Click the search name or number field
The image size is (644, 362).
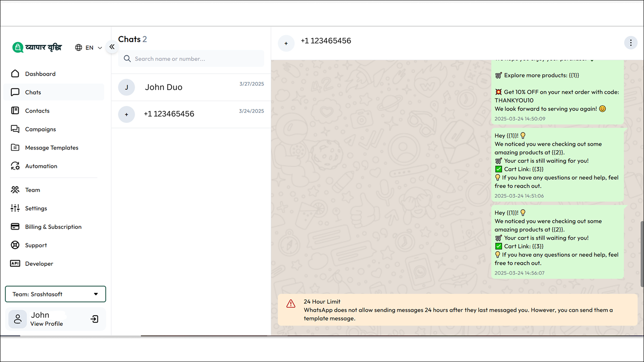[x=191, y=58]
